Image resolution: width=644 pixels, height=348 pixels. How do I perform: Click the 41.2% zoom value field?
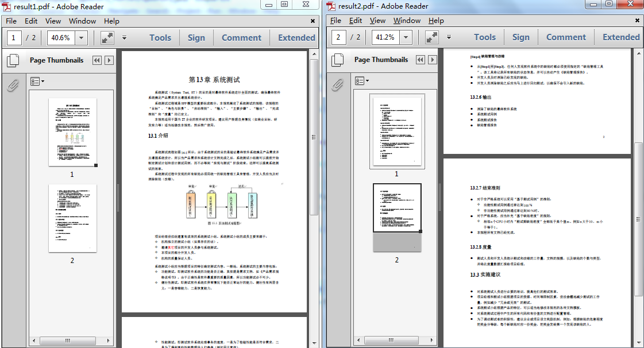(385, 37)
